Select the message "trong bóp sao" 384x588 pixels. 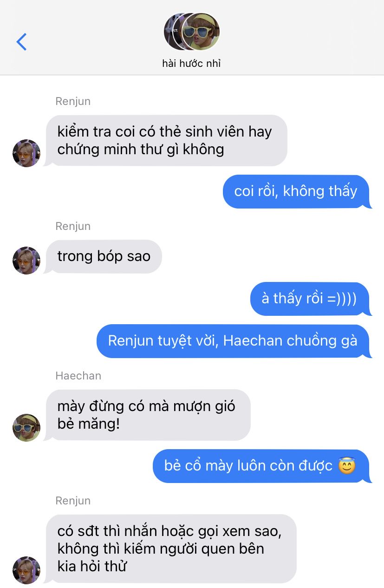coord(104,256)
